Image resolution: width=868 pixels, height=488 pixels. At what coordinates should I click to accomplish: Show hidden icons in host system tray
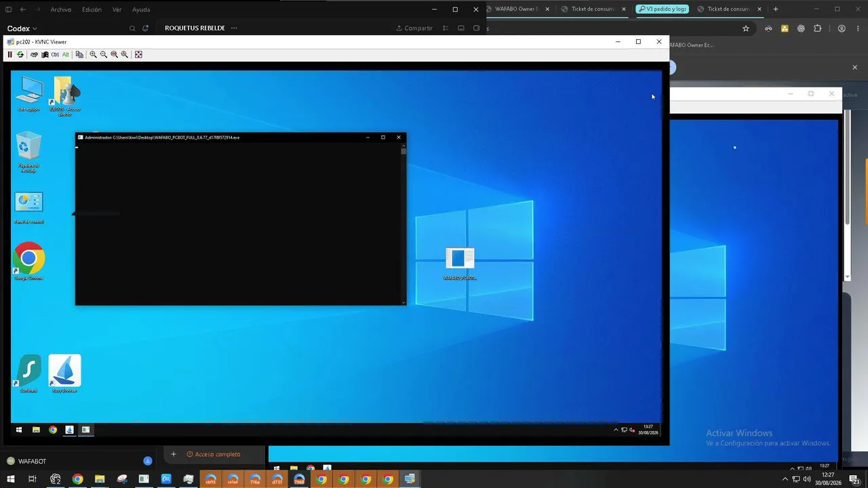tap(785, 479)
